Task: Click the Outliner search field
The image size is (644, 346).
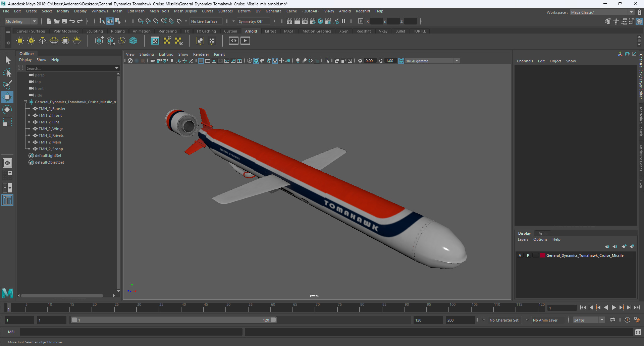Action: coord(70,68)
